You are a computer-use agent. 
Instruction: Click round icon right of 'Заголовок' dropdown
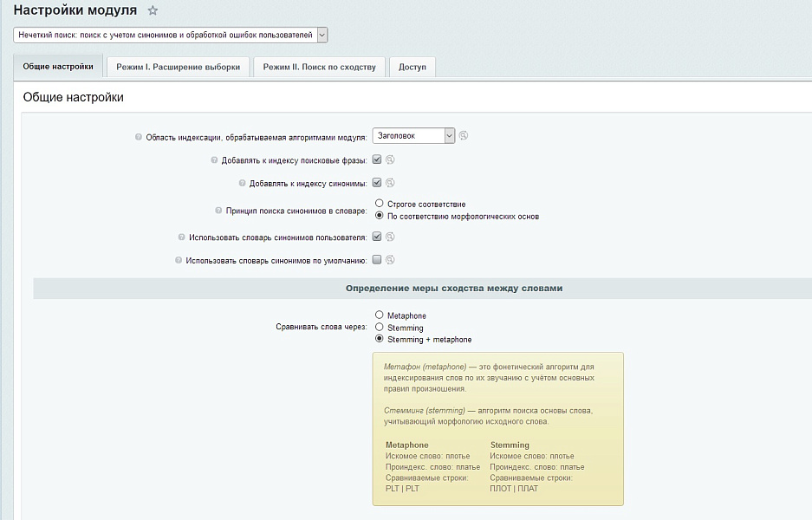click(464, 135)
